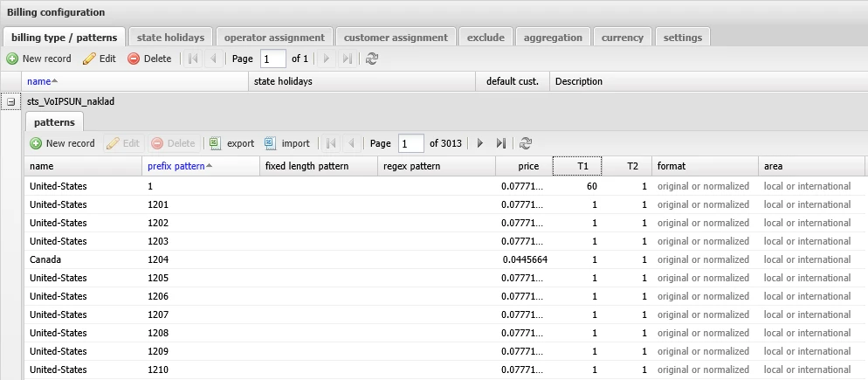This screenshot has width=868, height=380.
Task: Click patterns page number field
Action: [x=411, y=143]
